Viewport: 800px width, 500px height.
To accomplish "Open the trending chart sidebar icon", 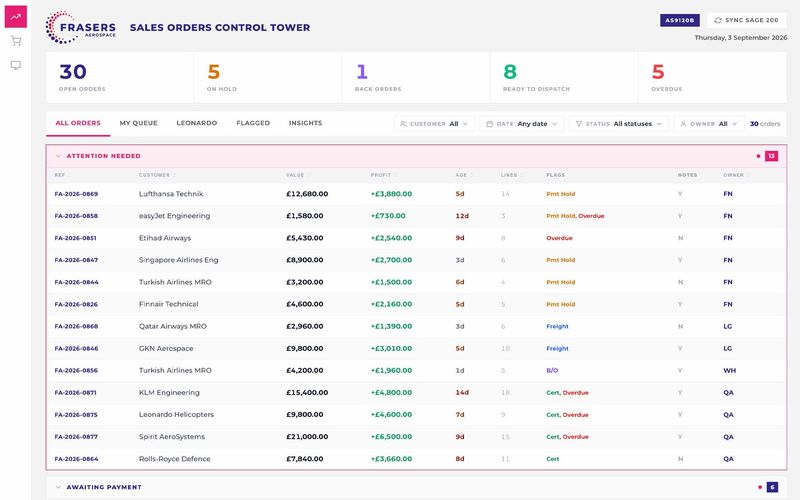I will (x=16, y=17).
